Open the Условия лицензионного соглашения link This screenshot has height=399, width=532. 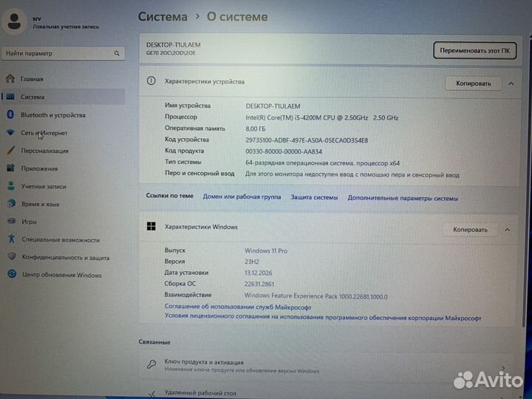coord(323,317)
